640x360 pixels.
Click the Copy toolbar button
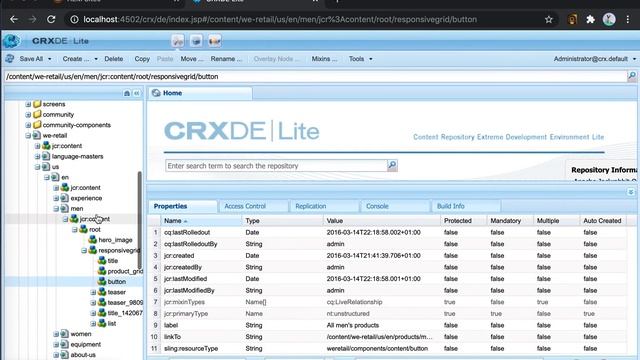tap(142, 59)
